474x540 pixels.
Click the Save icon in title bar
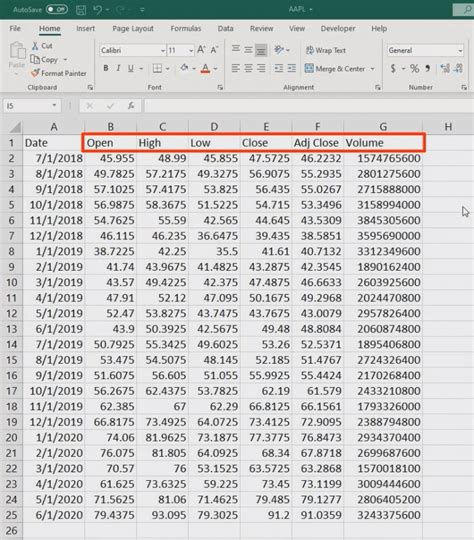coord(81,10)
